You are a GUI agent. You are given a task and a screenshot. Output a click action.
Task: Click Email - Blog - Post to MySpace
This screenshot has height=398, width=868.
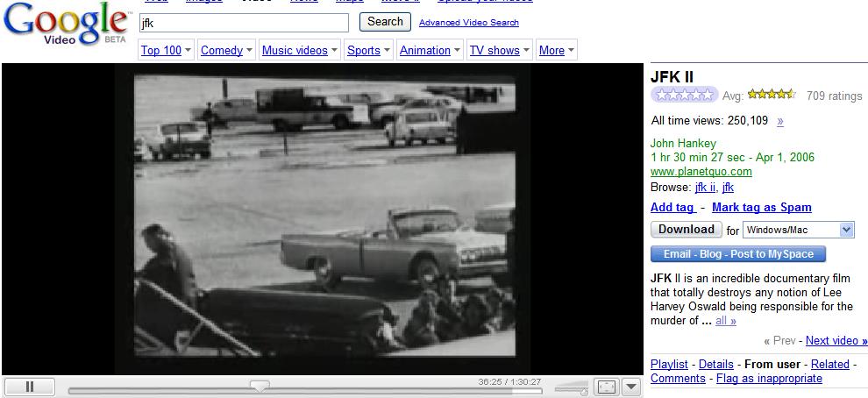tap(738, 254)
